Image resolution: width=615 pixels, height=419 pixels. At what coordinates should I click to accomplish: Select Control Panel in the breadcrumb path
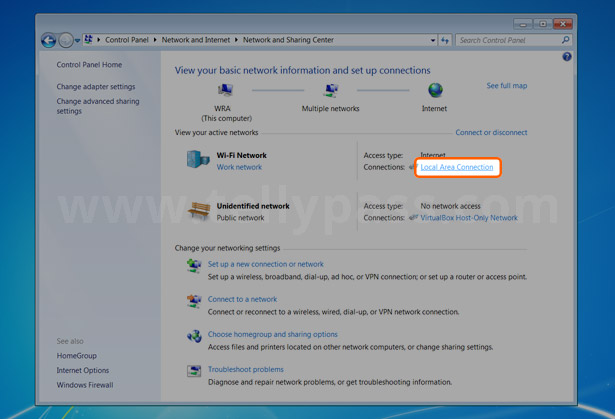point(127,40)
